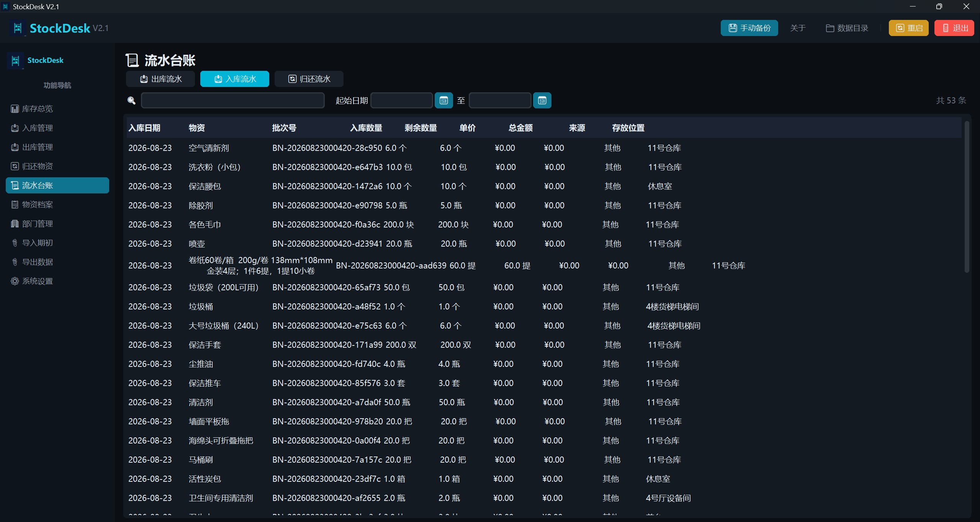Image resolution: width=980 pixels, height=522 pixels.
Task: Click the 起始日期 start date field
Action: [402, 100]
